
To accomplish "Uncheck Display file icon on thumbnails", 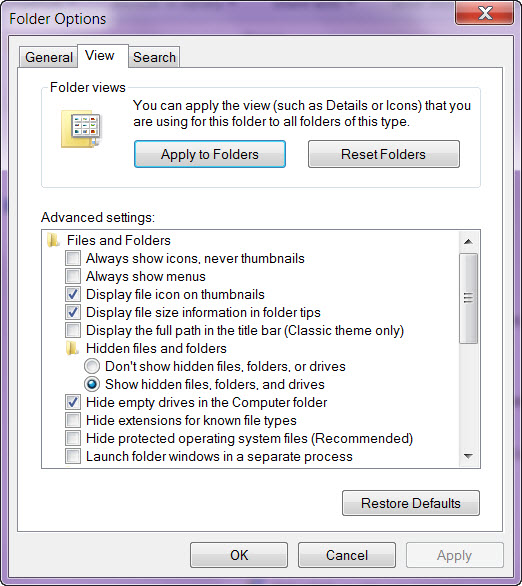I will 73,294.
